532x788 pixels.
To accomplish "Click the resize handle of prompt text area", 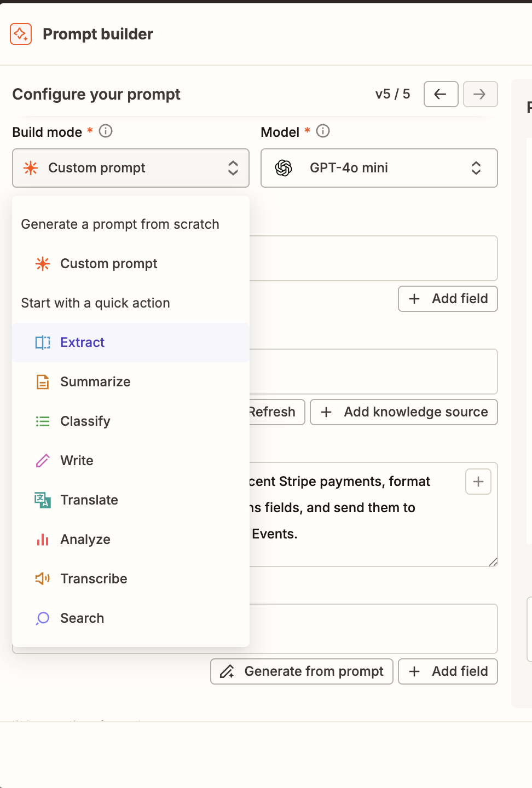I will pyautogui.click(x=493, y=562).
